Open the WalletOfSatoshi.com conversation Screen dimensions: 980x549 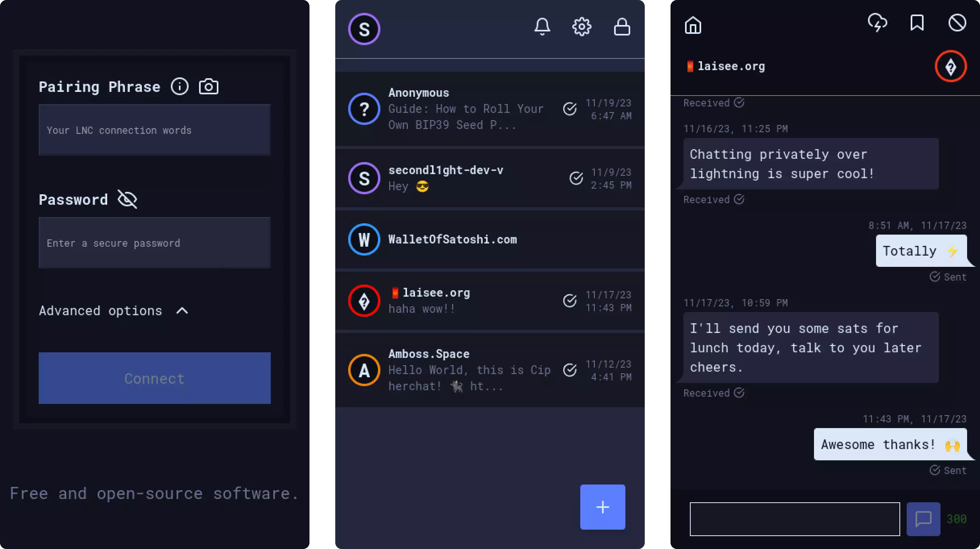pos(463,239)
